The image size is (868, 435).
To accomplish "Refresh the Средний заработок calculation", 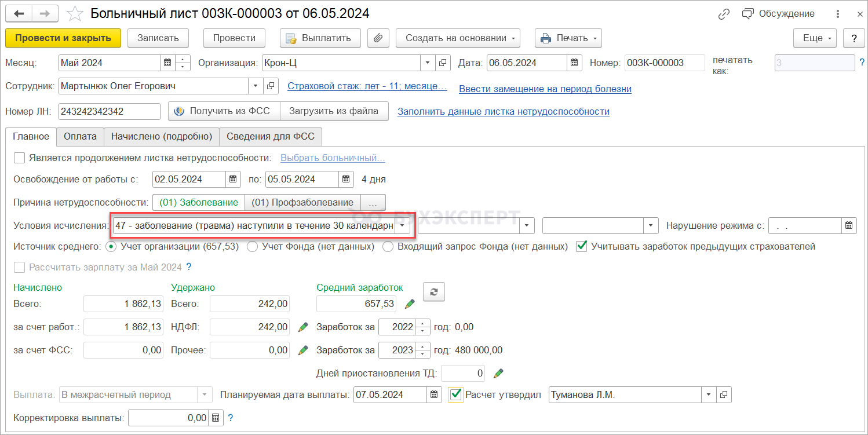I will coord(434,293).
